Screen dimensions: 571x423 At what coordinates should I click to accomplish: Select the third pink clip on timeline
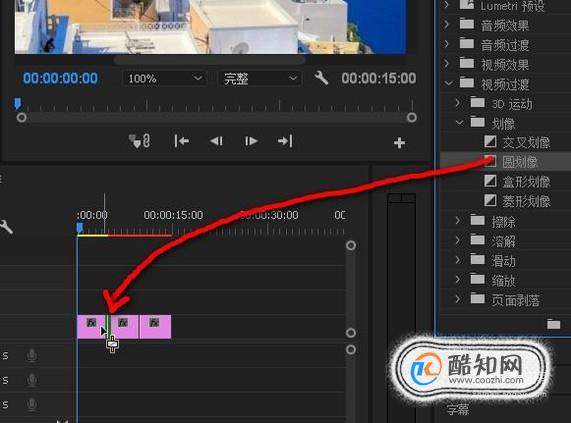click(x=155, y=327)
